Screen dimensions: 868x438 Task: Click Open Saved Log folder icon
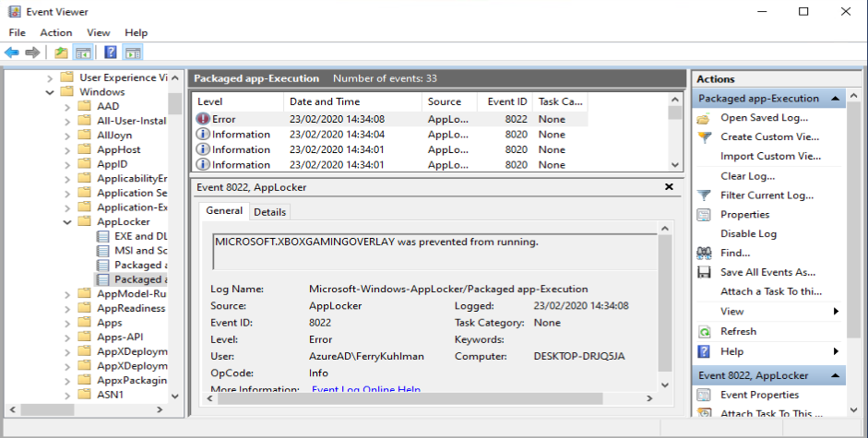pos(704,118)
